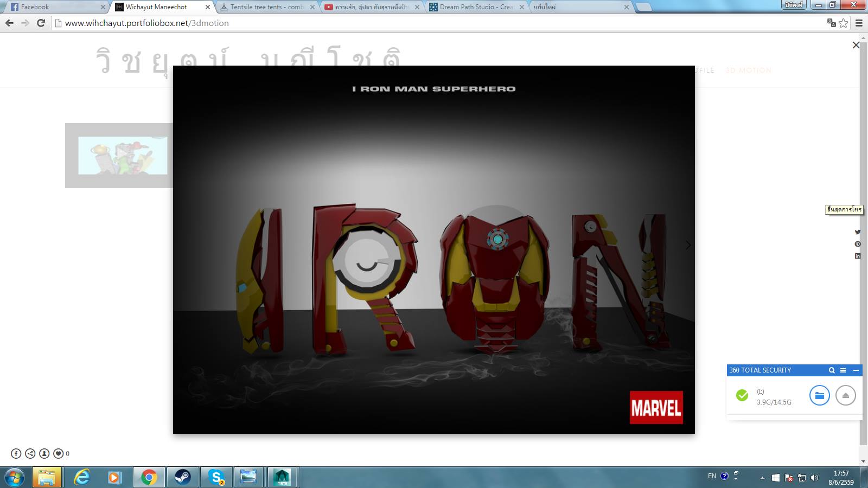Eject drive I: with the eject button
Screen dimensions: 868x488
846,395
